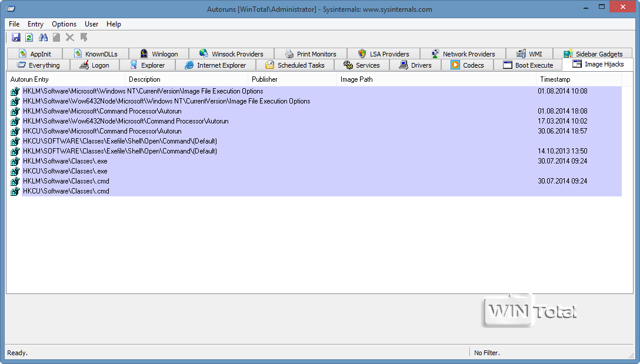
Task: Sort by the Publisher column header
Action: [x=292, y=79]
